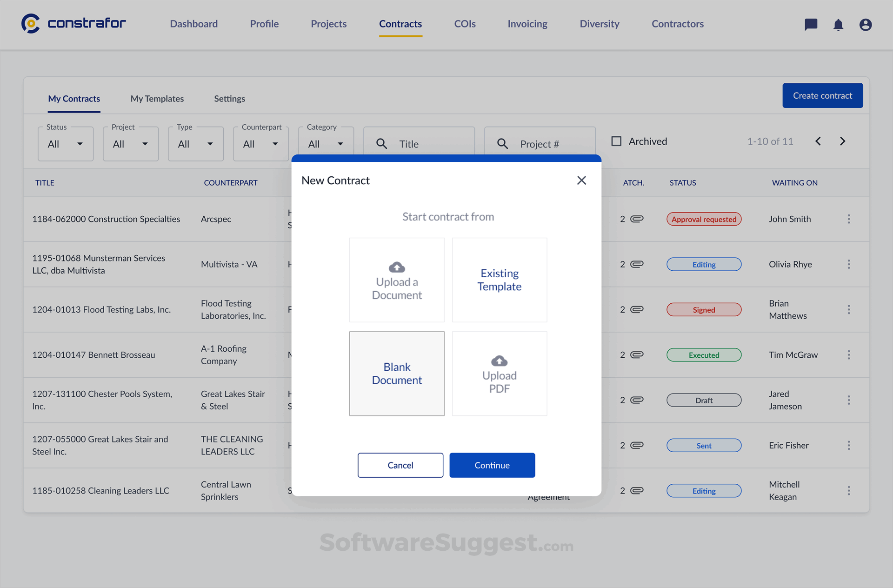Viewport: 893px width, 588px height.
Task: Open the Invoicing menu item
Action: pyautogui.click(x=527, y=24)
